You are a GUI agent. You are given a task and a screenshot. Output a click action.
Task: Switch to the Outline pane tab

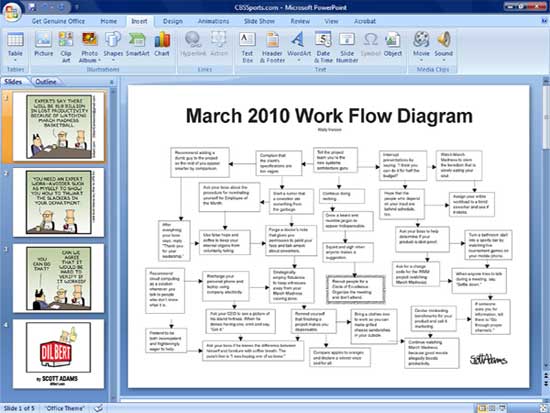46,82
